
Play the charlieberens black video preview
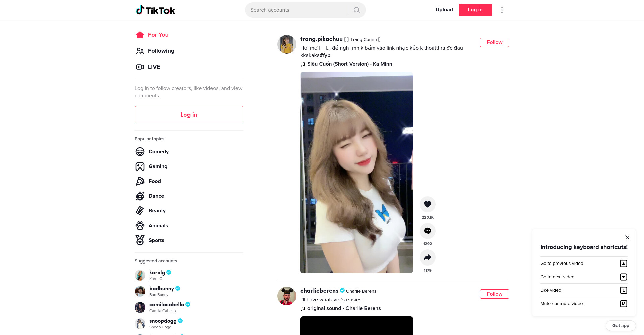(357, 326)
